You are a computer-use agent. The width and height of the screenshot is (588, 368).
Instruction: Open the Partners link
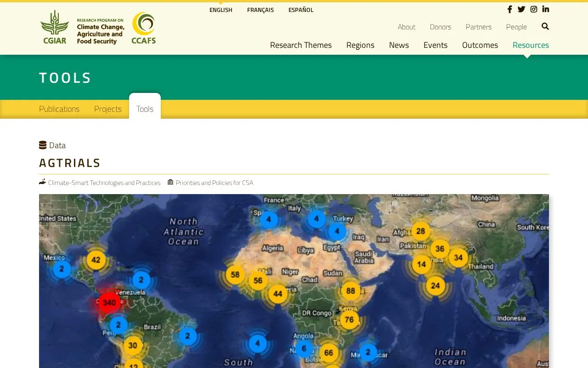pyautogui.click(x=479, y=27)
